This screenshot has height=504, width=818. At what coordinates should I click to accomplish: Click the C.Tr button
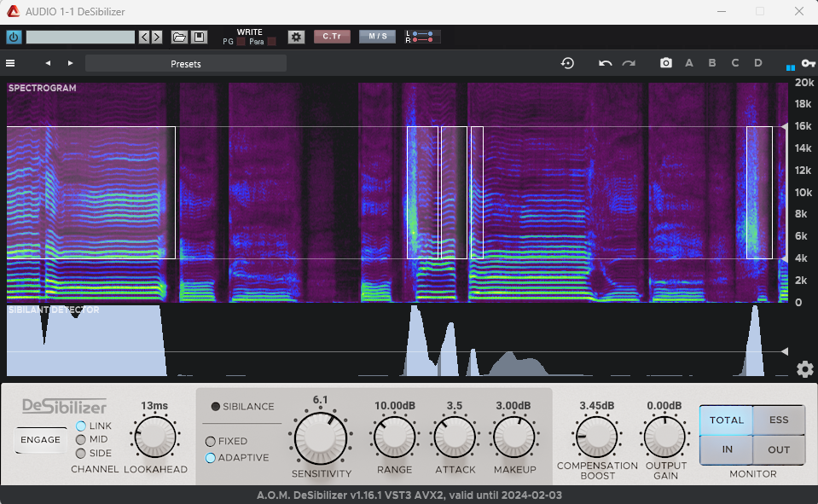click(332, 37)
